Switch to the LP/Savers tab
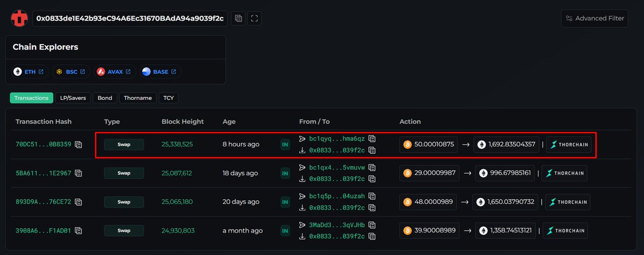This screenshot has width=644, height=255. (73, 98)
